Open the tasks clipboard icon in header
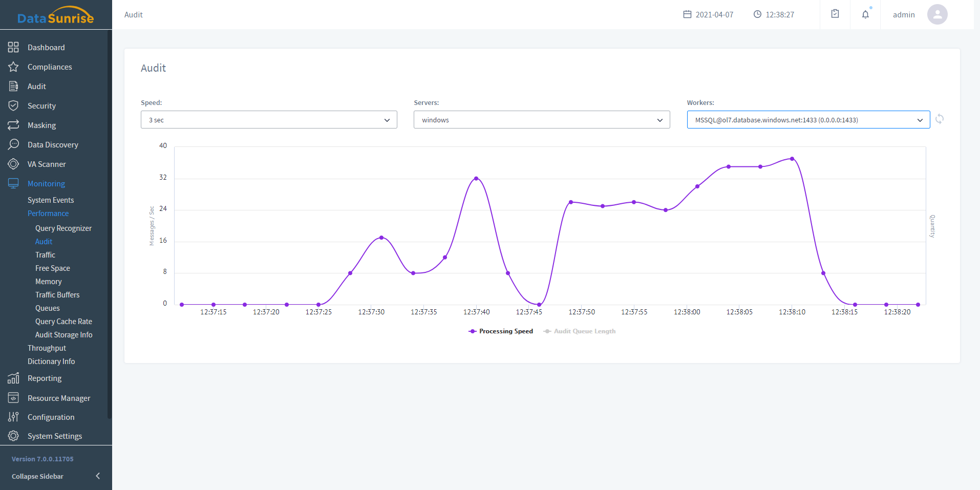This screenshot has width=980, height=490. click(835, 14)
